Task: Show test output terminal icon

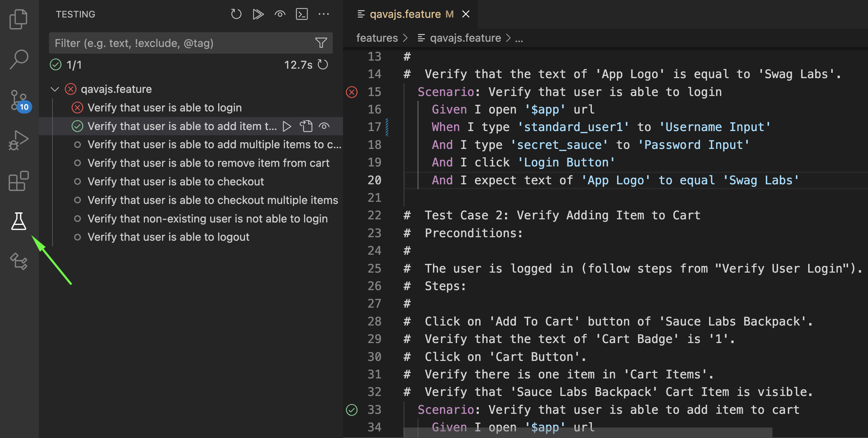Action: pos(302,14)
